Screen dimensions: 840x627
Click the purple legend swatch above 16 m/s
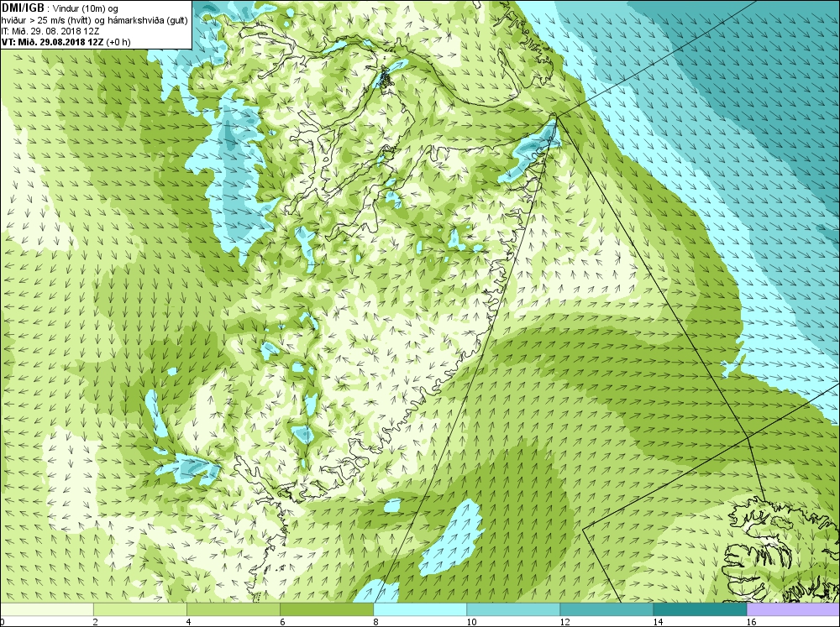[793, 609]
